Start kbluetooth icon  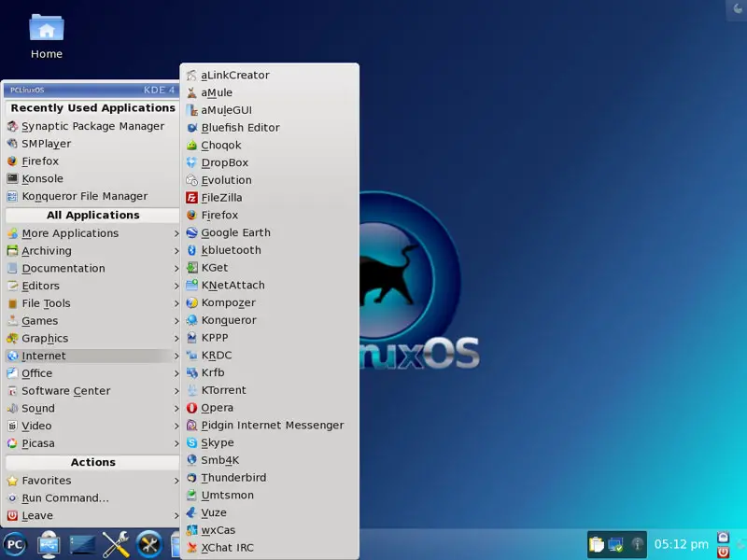191,250
